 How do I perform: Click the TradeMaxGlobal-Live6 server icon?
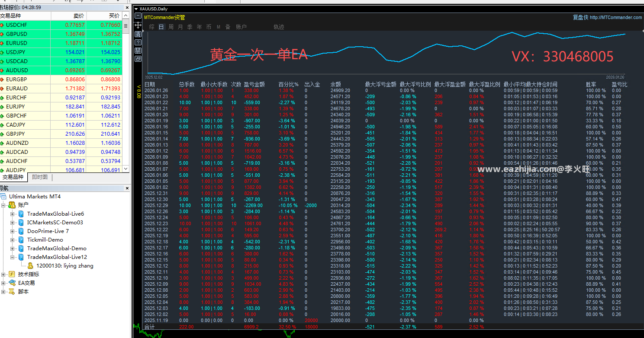coord(21,214)
